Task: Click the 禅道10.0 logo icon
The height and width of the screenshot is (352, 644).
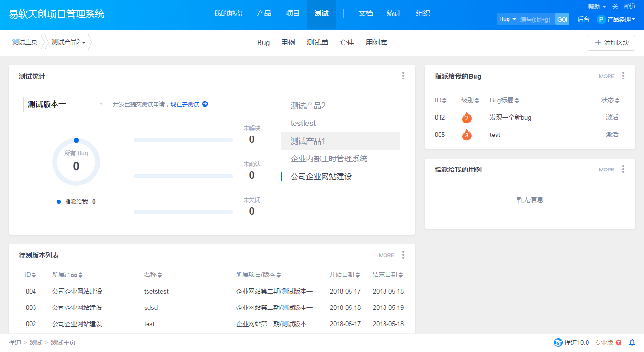Action: [x=557, y=342]
